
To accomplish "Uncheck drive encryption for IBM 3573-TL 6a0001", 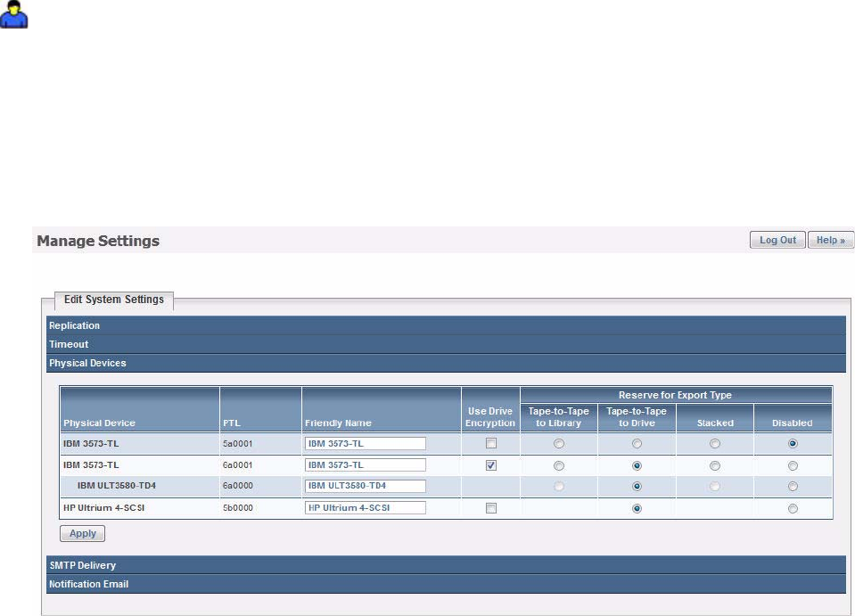I will pos(491,465).
